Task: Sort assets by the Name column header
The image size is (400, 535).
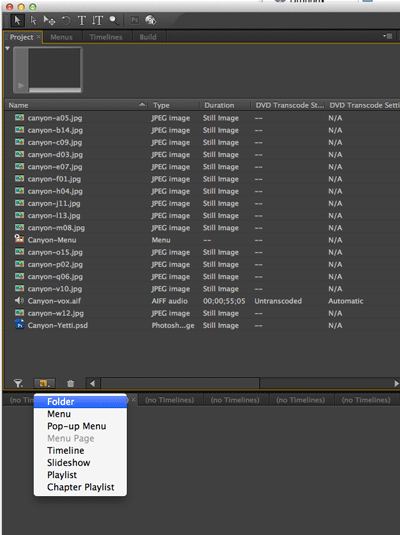Action: [76, 105]
